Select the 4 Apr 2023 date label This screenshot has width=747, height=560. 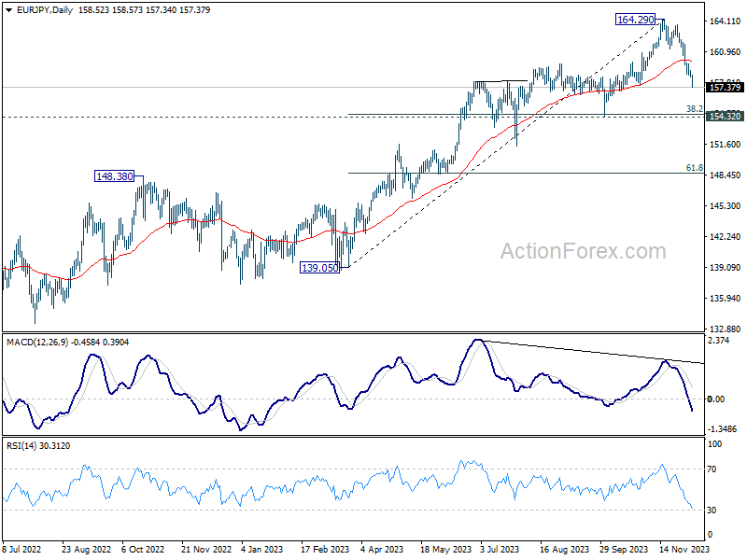pyautogui.click(x=382, y=549)
